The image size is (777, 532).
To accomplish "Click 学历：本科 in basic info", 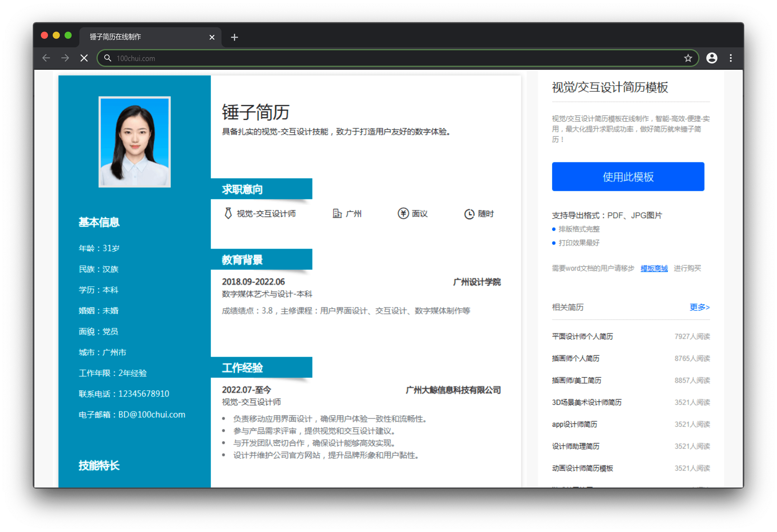I will click(x=99, y=290).
